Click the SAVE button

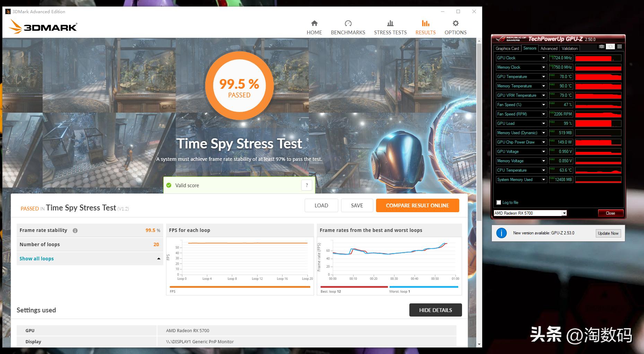(x=357, y=205)
